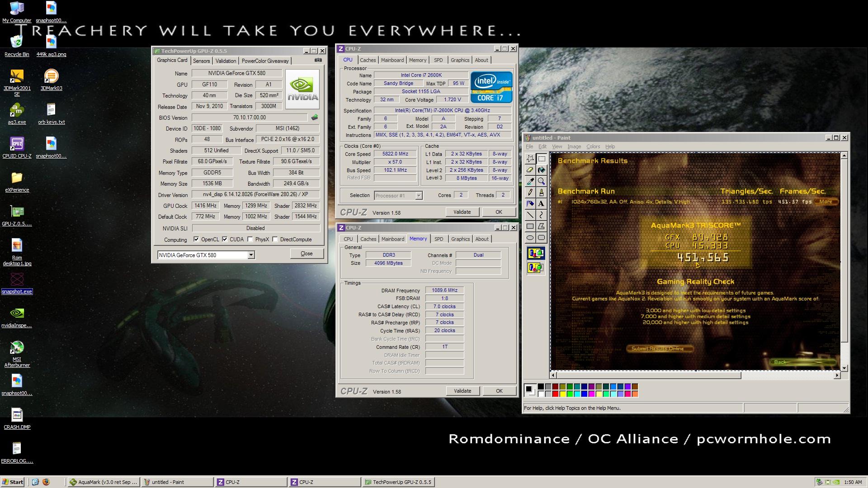Switch to TechPowerUp GPU-Z taskbar button
Image resolution: width=868 pixels, height=488 pixels.
[x=398, y=482]
